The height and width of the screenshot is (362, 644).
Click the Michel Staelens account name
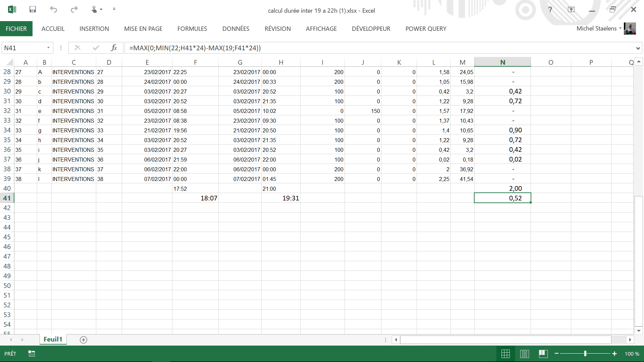point(596,28)
